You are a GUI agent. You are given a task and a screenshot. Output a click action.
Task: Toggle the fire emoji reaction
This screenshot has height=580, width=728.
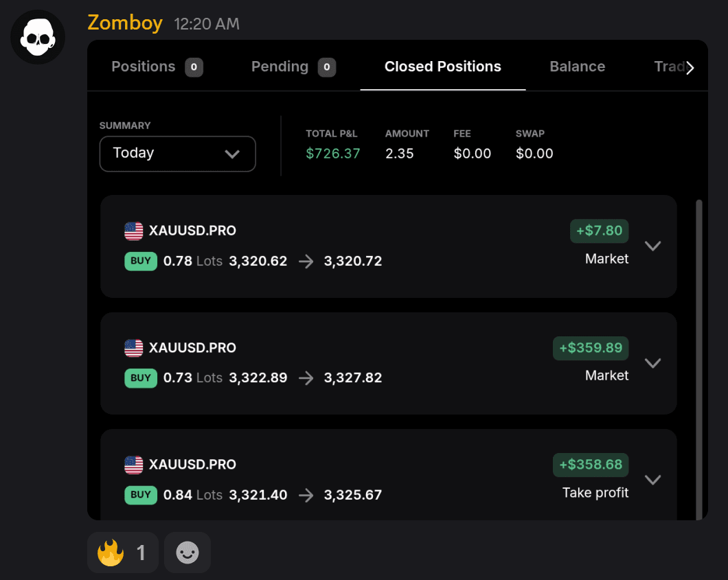pyautogui.click(x=122, y=552)
